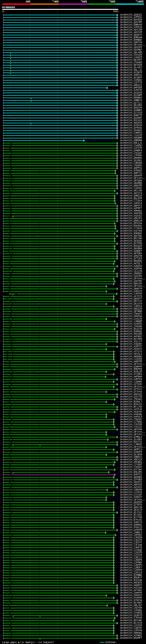The height and width of the screenshot is (644, 146).
Task: Open hit UniRef100_B5YGS4
Action: click(x=131, y=223)
